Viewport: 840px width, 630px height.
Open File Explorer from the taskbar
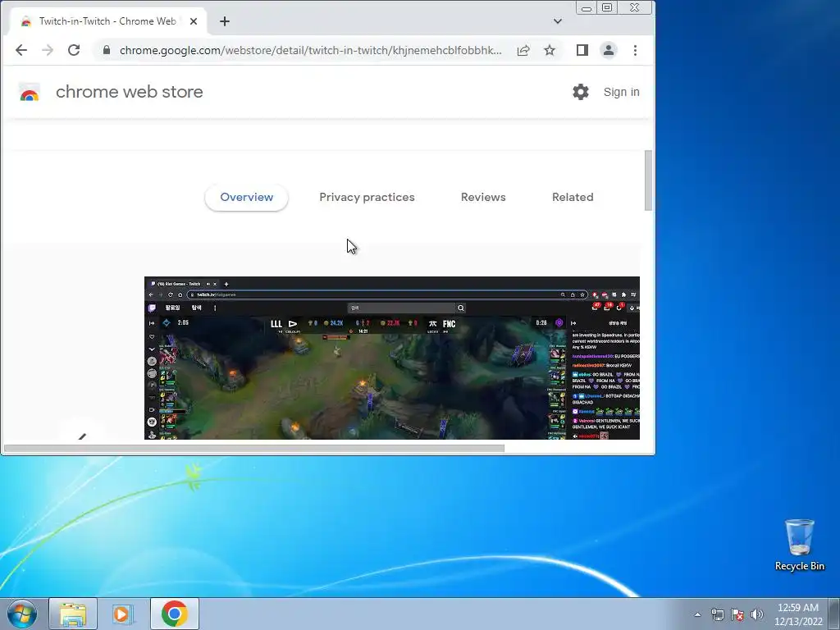point(73,614)
